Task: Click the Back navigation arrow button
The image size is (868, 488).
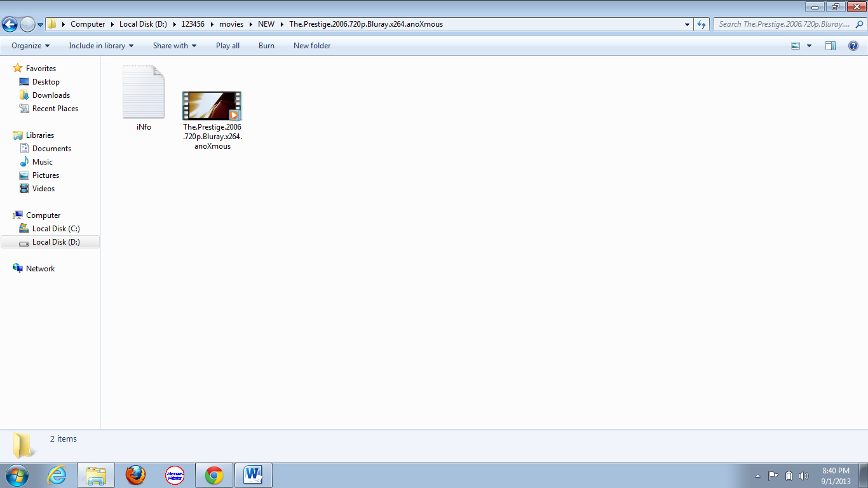Action: (x=10, y=24)
